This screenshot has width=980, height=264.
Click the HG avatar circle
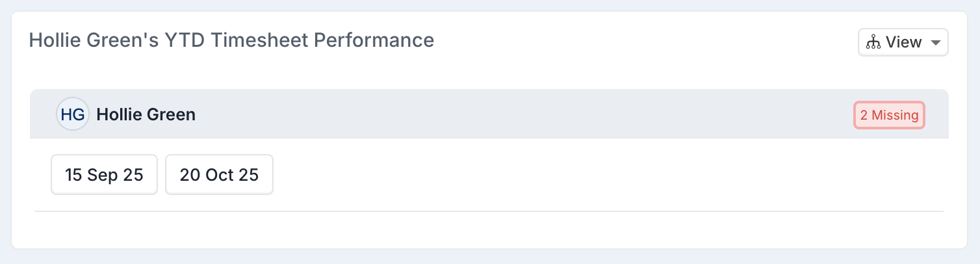pyautogui.click(x=72, y=115)
